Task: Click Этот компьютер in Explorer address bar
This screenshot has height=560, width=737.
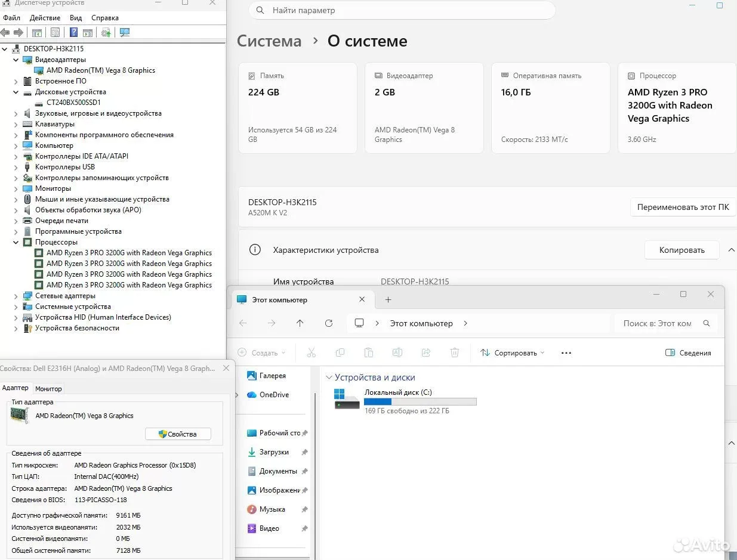Action: 421,323
